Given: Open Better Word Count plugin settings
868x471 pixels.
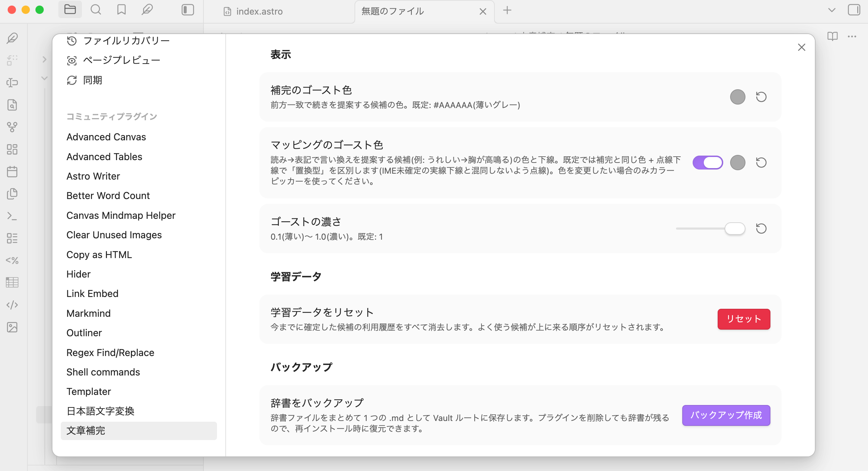Looking at the screenshot, I should tap(139, 196).
